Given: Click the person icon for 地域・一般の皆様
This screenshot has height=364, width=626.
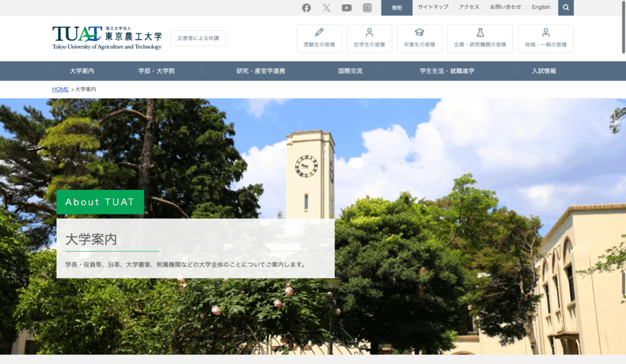Looking at the screenshot, I should click(545, 33).
